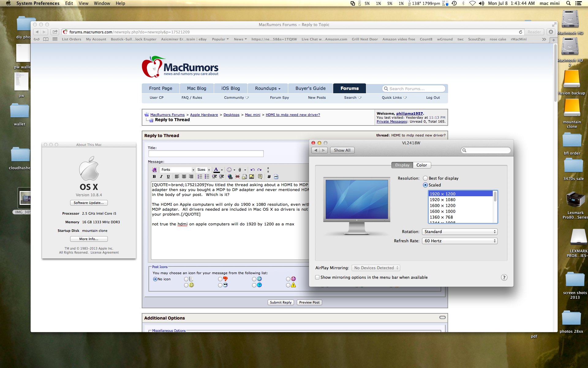Insert an ordered numbered list
This screenshot has height=368, width=588.
coord(200,177)
